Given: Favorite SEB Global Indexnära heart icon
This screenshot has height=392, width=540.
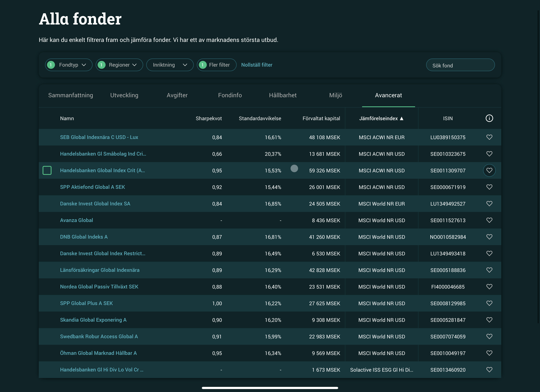Looking at the screenshot, I should tap(489, 137).
